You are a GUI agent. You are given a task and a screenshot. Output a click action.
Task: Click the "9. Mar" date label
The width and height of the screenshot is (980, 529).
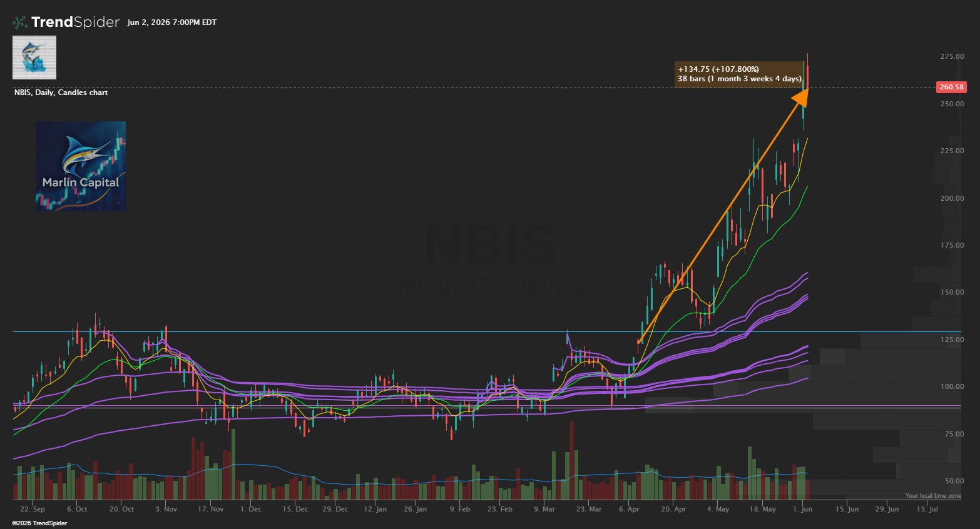point(544,509)
